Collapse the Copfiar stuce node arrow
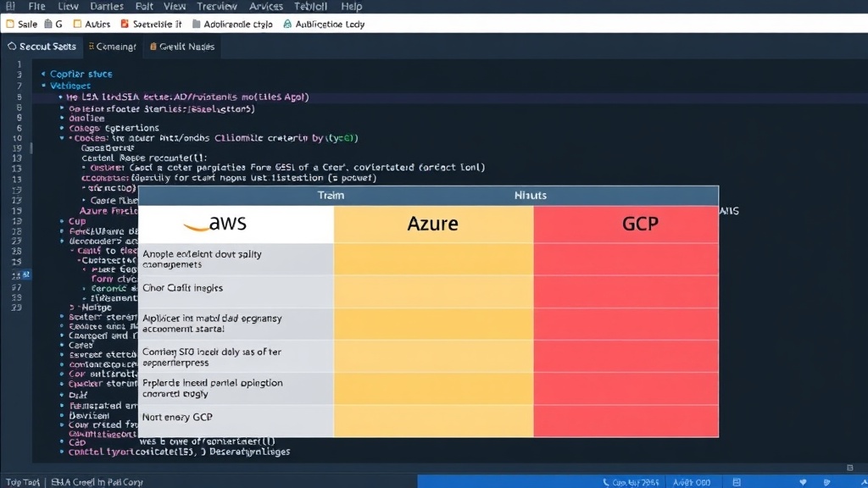Image resolution: width=868 pixels, height=488 pixels. (x=43, y=74)
